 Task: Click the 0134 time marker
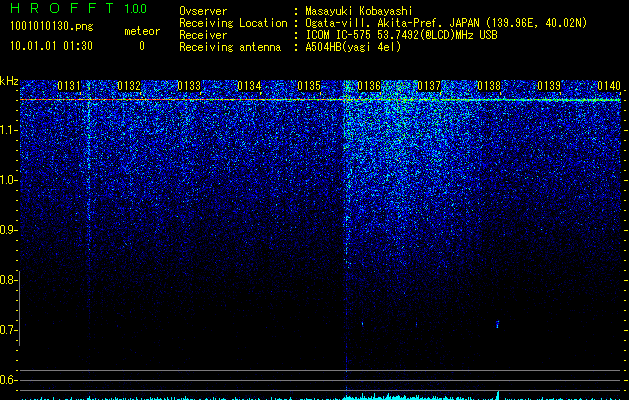(249, 86)
